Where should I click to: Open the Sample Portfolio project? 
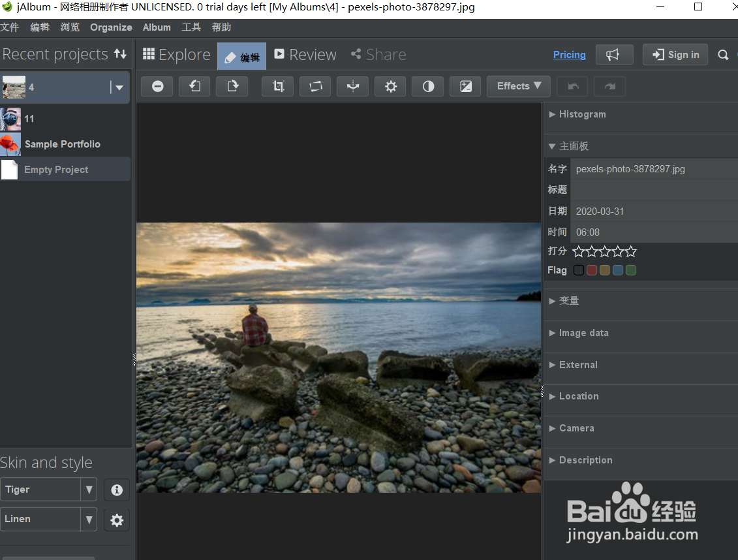tap(65, 144)
